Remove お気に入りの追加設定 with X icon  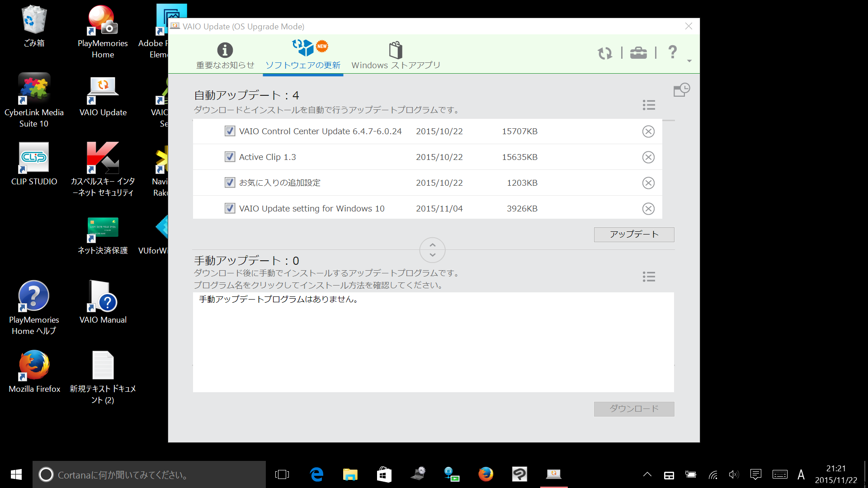click(x=648, y=183)
